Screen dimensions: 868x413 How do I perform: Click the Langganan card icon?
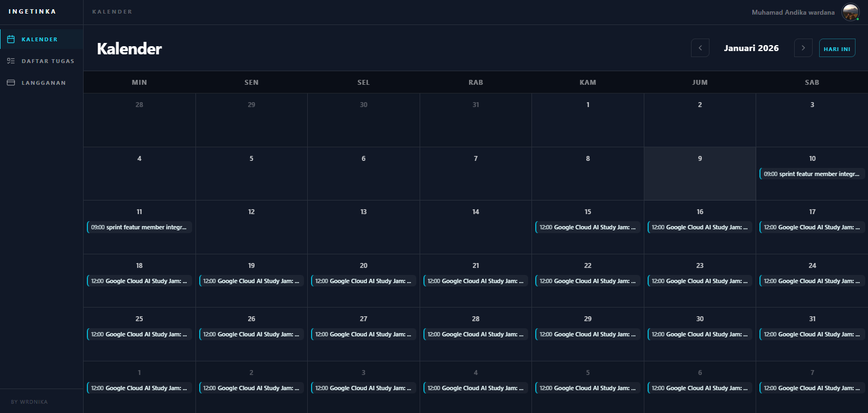(11, 83)
